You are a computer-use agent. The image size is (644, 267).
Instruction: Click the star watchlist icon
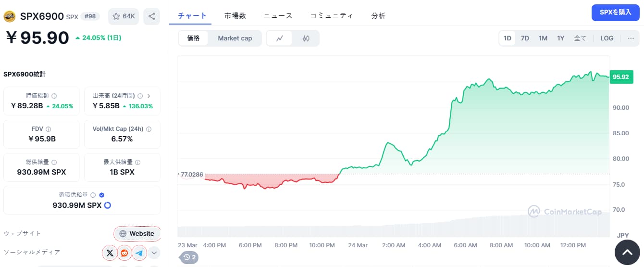pos(116,16)
